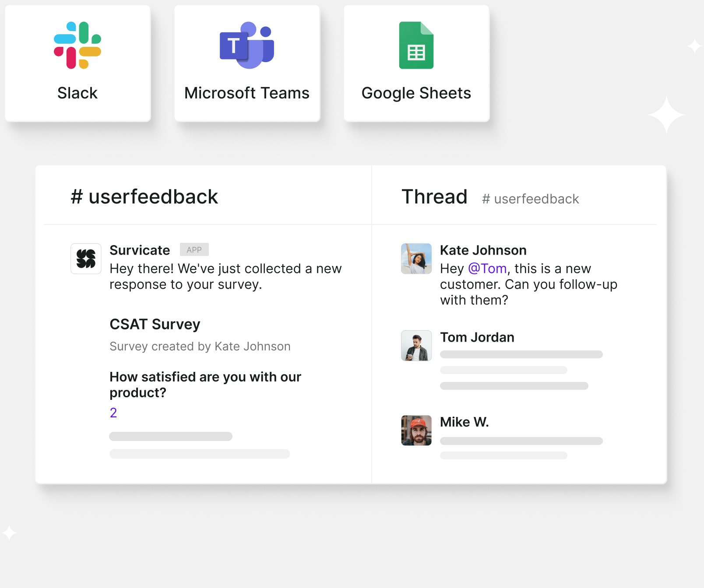Click the Tom Jordan name in thread
Screen dimensions: 704x588
(x=477, y=337)
